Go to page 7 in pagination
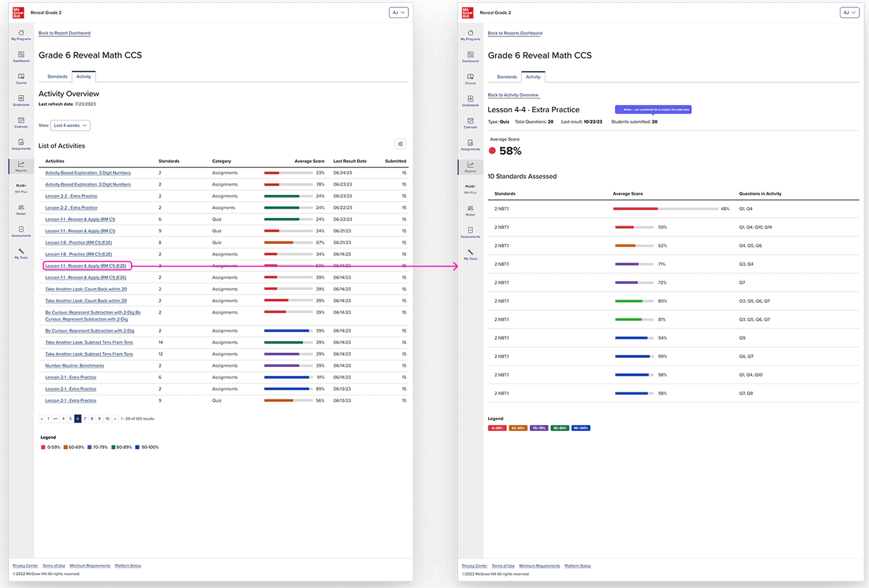This screenshot has width=869, height=588. click(x=85, y=418)
